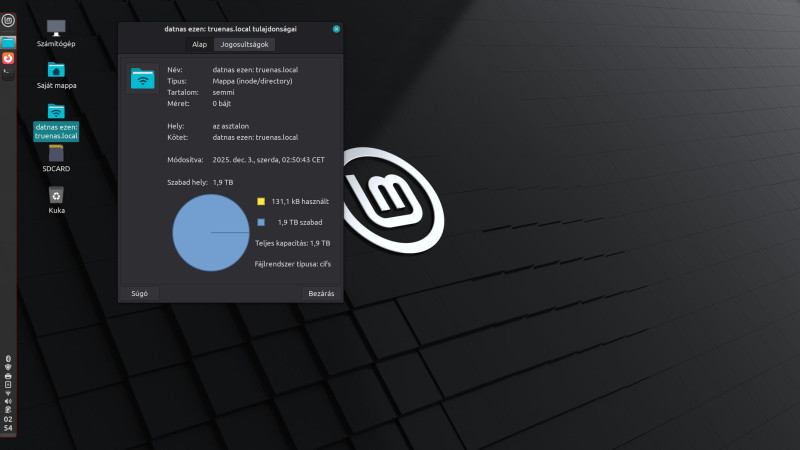Click the yellow used-space legend swatch
This screenshot has width=800, height=450.
[x=261, y=202]
